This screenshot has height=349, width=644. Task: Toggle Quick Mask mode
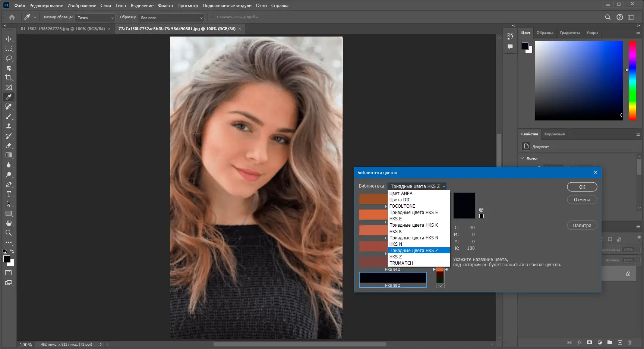click(9, 273)
